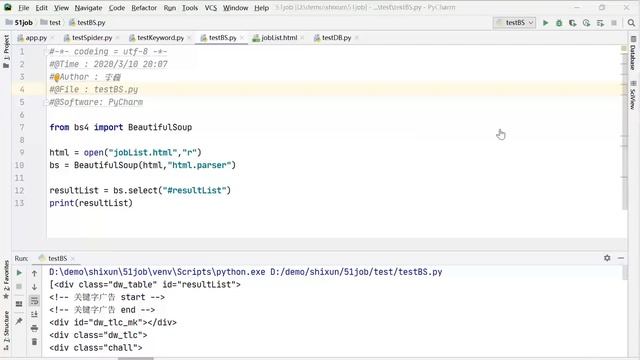
Task: Close the app.py tab
Action: click(53, 38)
